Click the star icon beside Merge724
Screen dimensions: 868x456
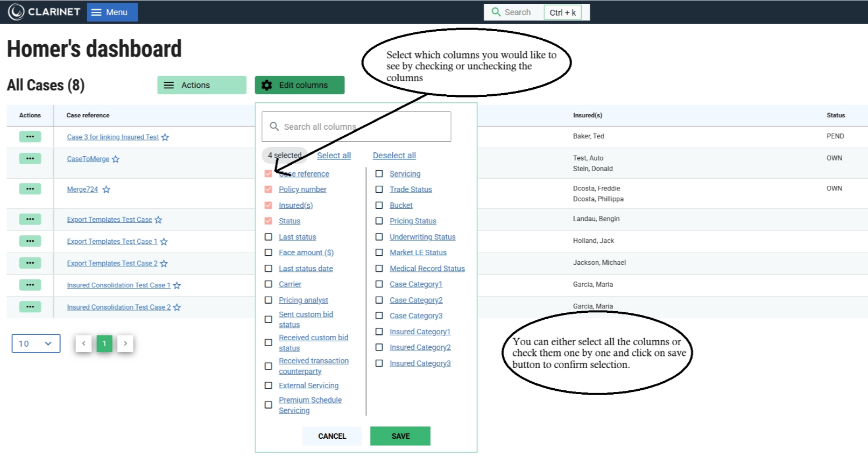click(x=106, y=190)
